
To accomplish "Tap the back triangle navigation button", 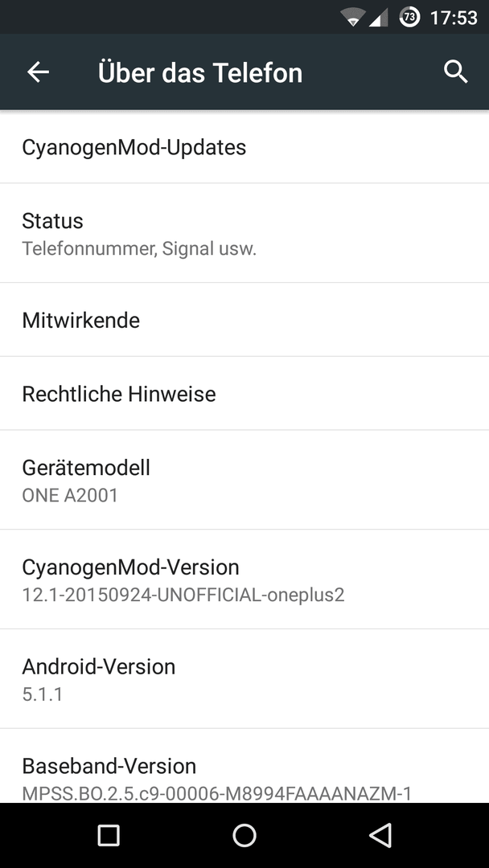I will coord(380,835).
